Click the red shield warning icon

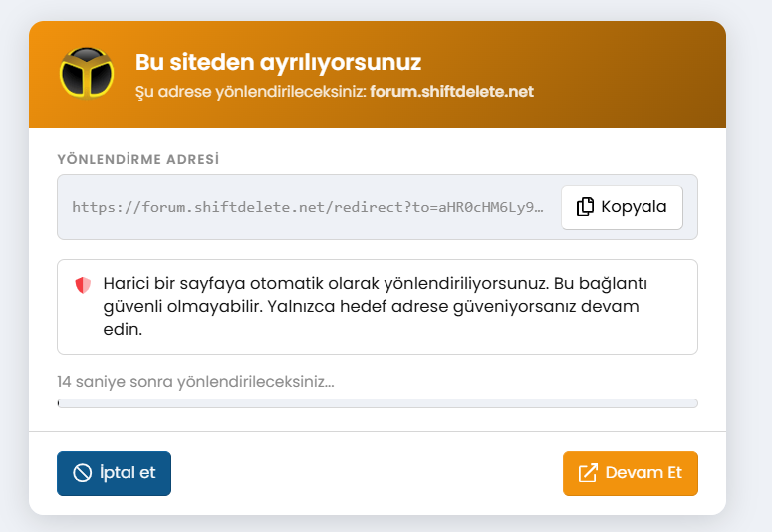tap(83, 285)
